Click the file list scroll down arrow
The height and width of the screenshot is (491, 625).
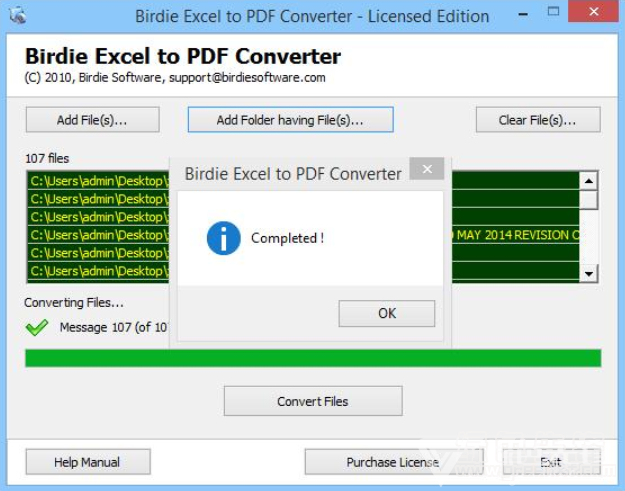pos(589,274)
